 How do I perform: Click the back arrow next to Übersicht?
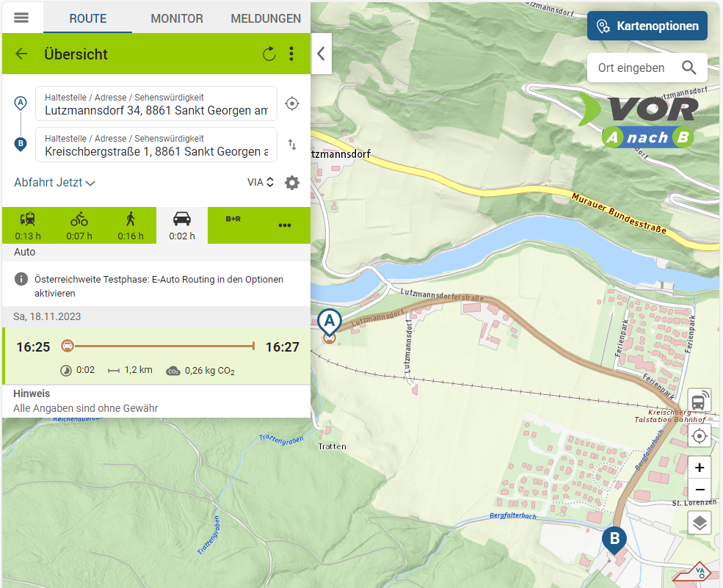[x=21, y=54]
